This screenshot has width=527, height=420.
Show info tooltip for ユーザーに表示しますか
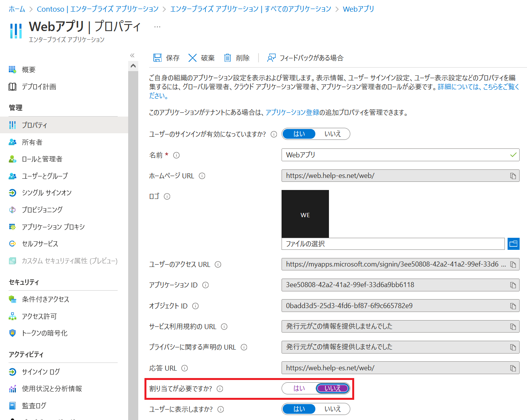click(x=221, y=410)
